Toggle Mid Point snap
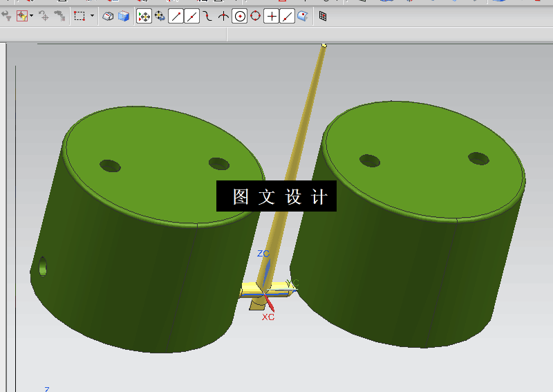The width and height of the screenshot is (553, 392). (192, 16)
